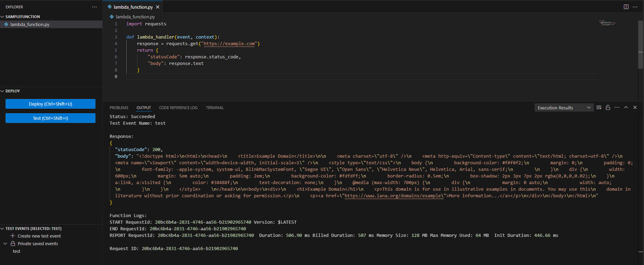Viewport: 644px width, 265px height.
Task: Close the bottom output panel
Action: [635, 108]
